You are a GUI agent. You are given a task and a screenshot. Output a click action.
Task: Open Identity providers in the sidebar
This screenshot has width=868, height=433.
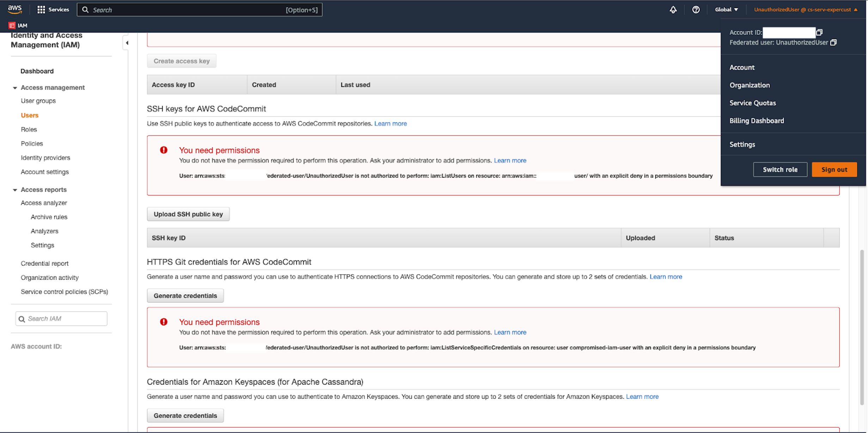(45, 158)
